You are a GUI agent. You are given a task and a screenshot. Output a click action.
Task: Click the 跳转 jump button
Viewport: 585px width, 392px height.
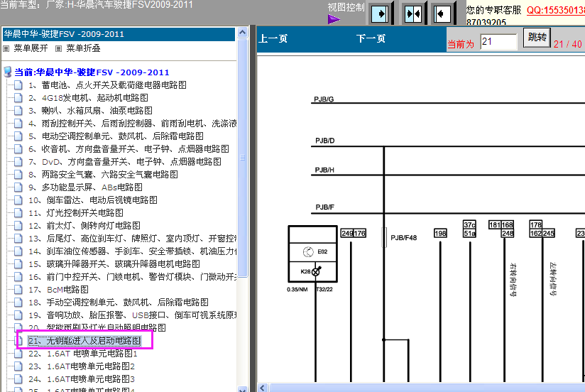pyautogui.click(x=537, y=38)
